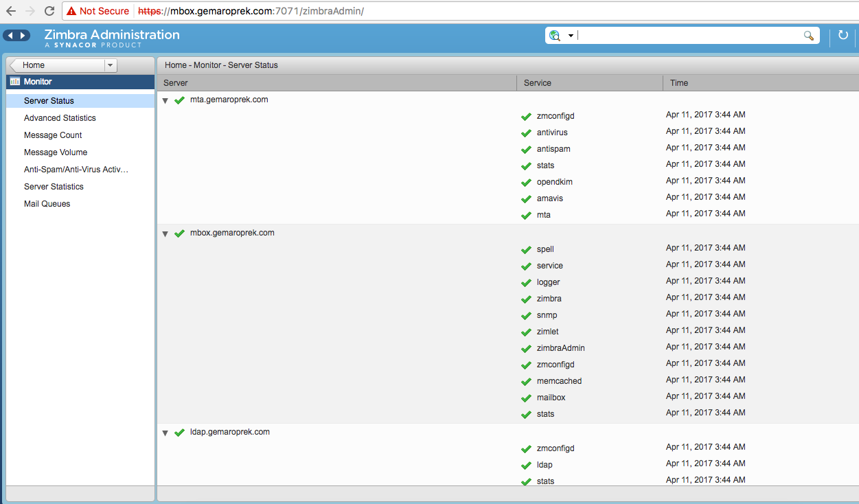Click the timestamp in the snmp row
Viewport: 859px width, 504px height.
(x=706, y=314)
